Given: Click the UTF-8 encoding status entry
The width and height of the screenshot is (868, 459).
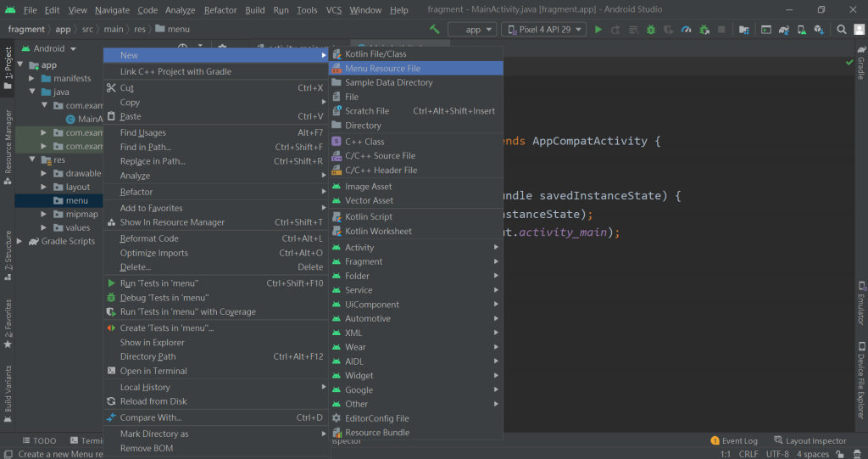Looking at the screenshot, I should coord(777,454).
